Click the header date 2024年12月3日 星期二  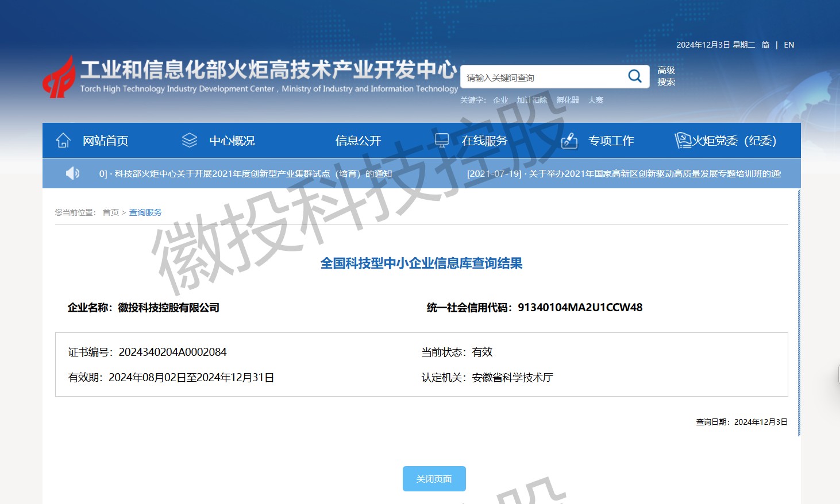tap(716, 45)
